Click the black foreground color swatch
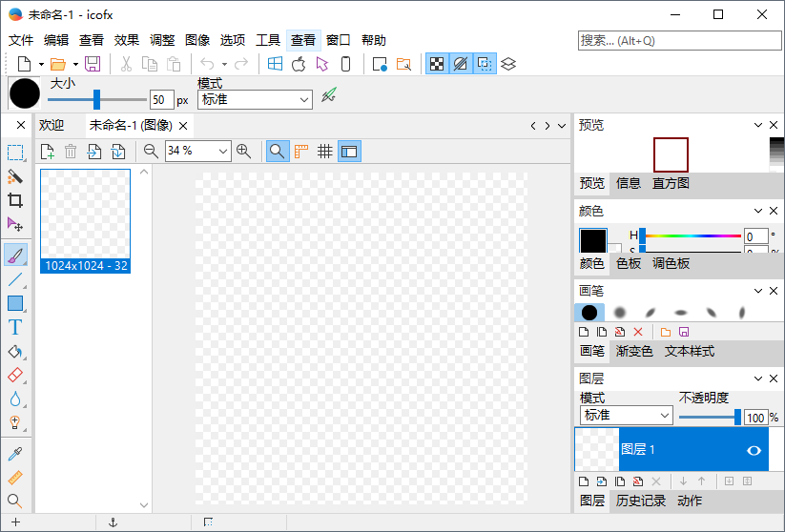This screenshot has height=532, width=785. [593, 240]
